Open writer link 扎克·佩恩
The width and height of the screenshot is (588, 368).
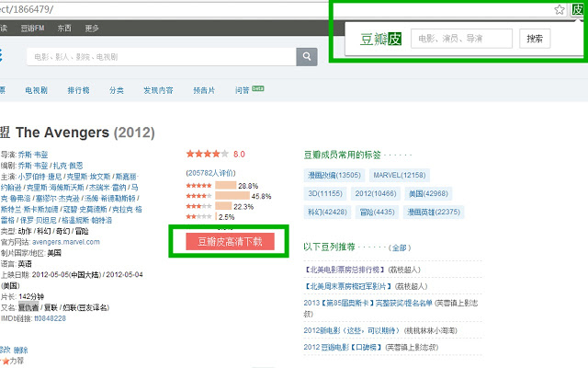click(68, 166)
